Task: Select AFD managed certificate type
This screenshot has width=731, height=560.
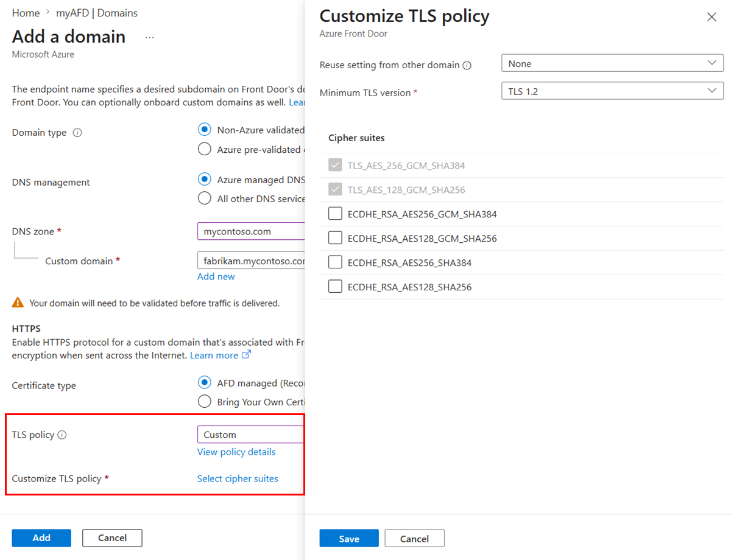Action: point(205,383)
